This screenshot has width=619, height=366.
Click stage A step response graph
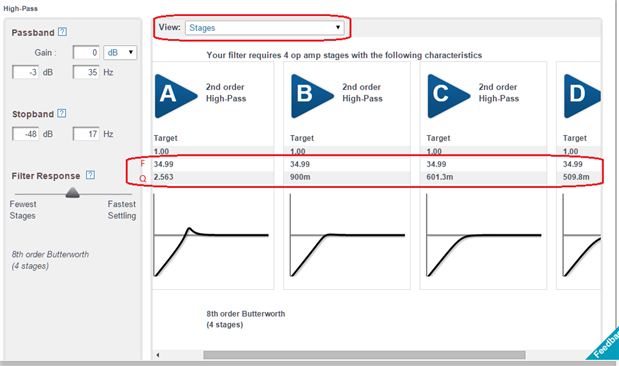211,236
